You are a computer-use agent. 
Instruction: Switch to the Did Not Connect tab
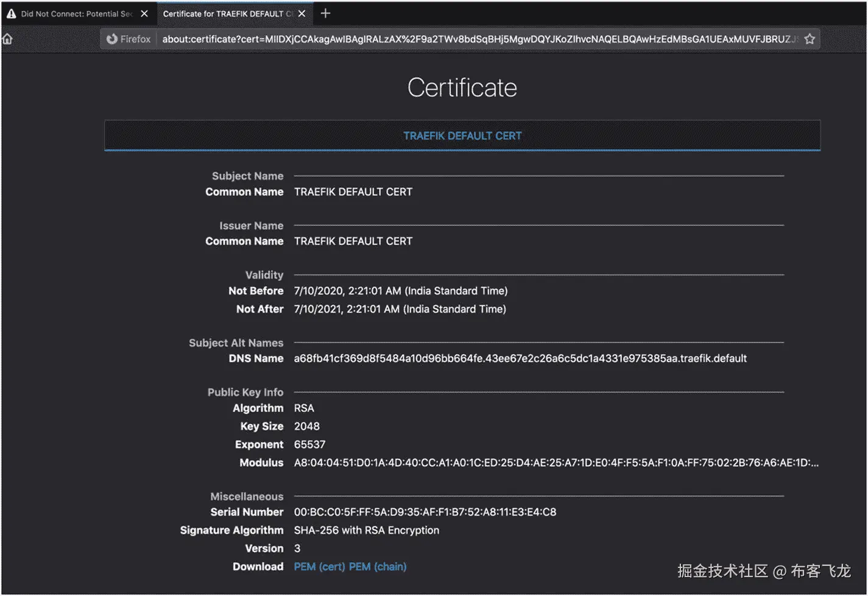click(77, 13)
